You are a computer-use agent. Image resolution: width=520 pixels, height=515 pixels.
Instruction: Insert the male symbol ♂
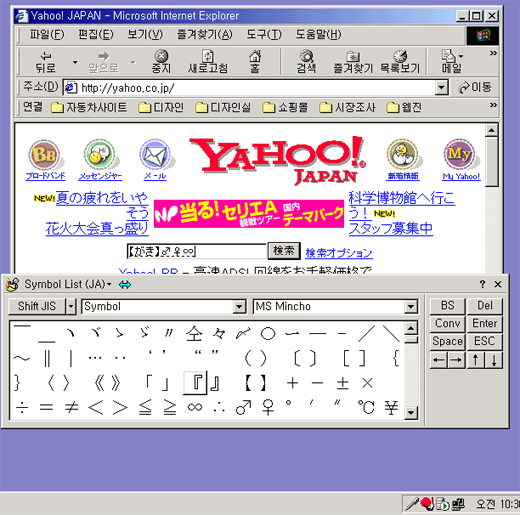(x=243, y=407)
